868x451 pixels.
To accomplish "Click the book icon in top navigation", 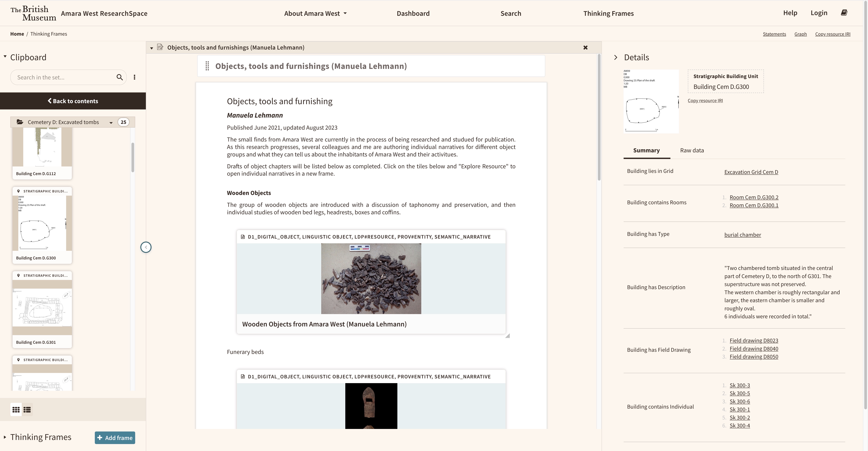I will (844, 13).
